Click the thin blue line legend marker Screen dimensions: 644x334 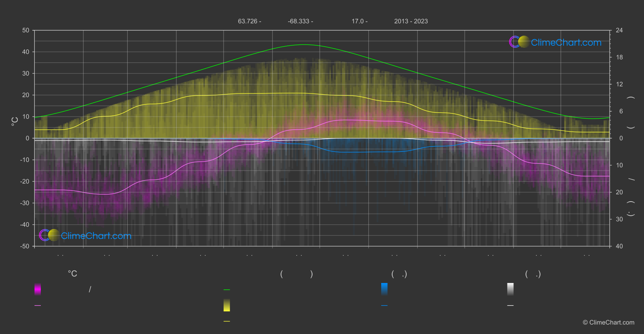384,306
